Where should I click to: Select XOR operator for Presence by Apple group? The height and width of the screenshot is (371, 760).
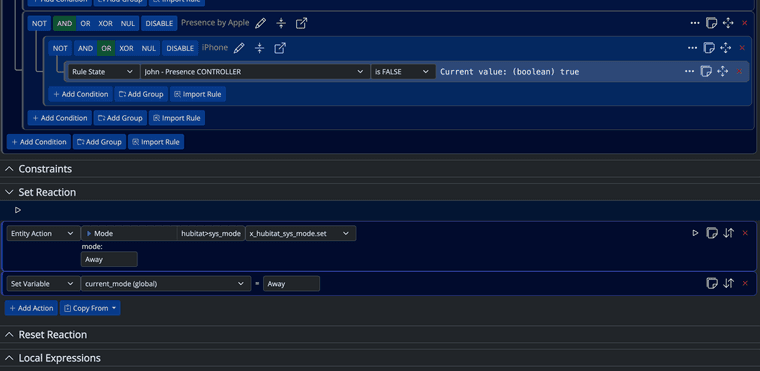pyautogui.click(x=106, y=23)
